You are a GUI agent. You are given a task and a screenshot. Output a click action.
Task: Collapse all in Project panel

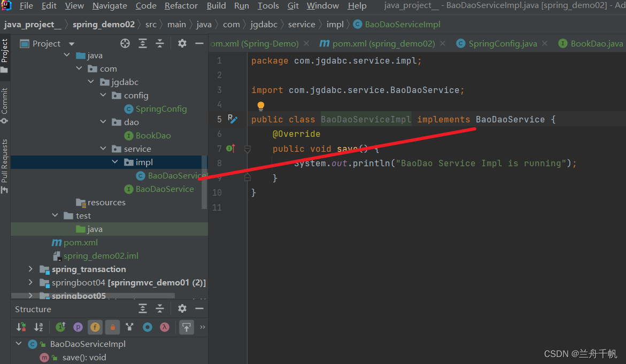(160, 43)
